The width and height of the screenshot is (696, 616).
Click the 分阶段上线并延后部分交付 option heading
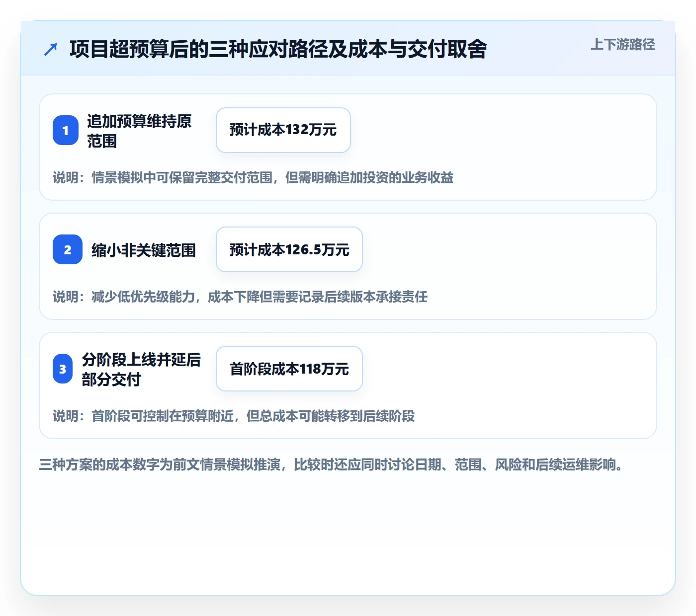point(141,369)
